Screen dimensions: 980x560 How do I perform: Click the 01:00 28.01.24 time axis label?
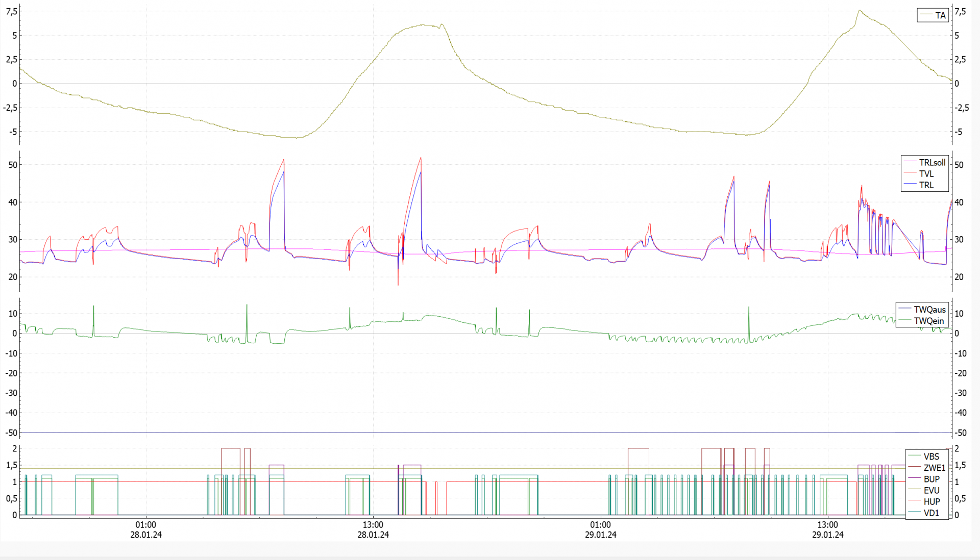[x=146, y=529]
